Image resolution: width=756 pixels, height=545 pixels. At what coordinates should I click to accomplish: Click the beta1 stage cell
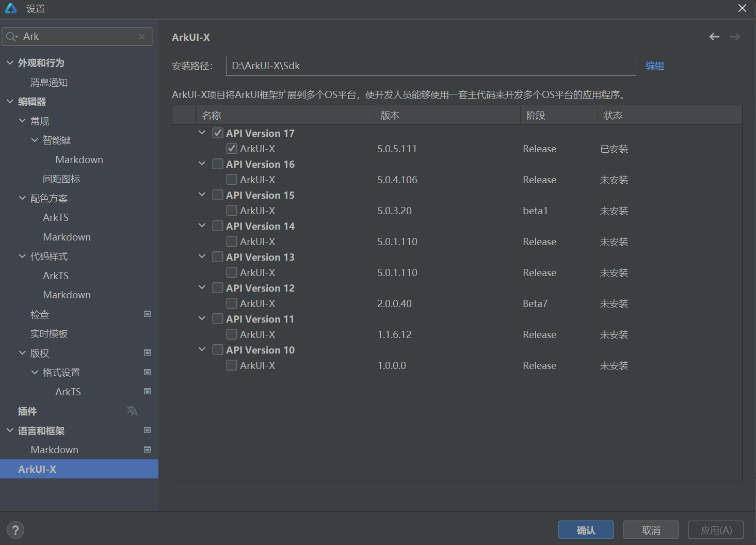[535, 211]
